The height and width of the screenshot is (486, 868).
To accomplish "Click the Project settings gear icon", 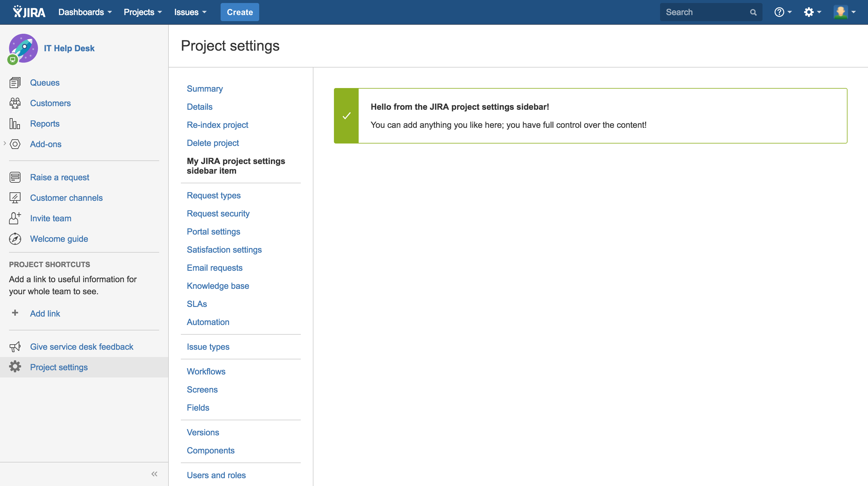I will point(15,367).
